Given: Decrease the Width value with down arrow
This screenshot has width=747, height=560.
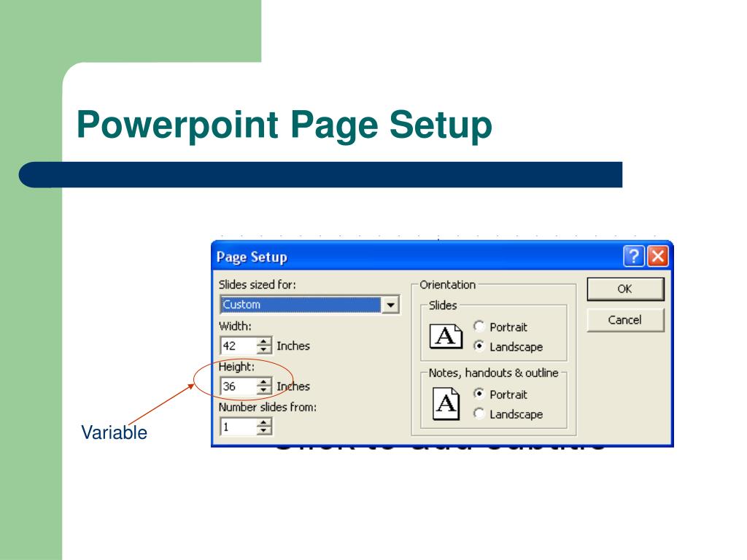Looking at the screenshot, I should (263, 349).
